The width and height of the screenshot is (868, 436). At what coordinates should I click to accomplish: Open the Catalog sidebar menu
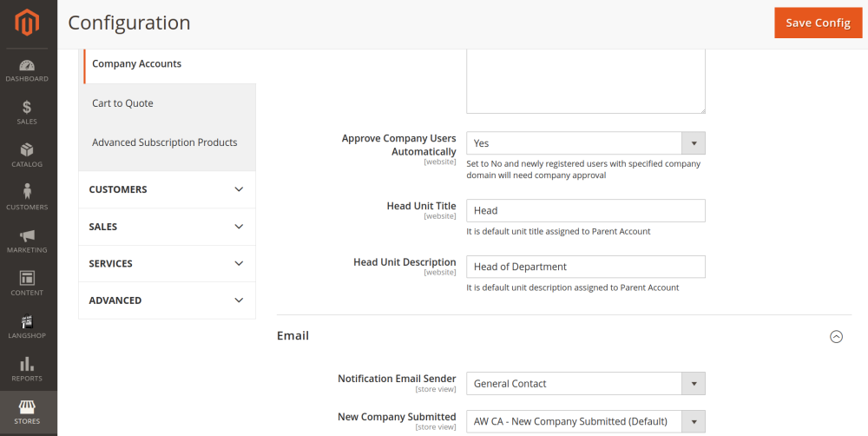point(27,155)
